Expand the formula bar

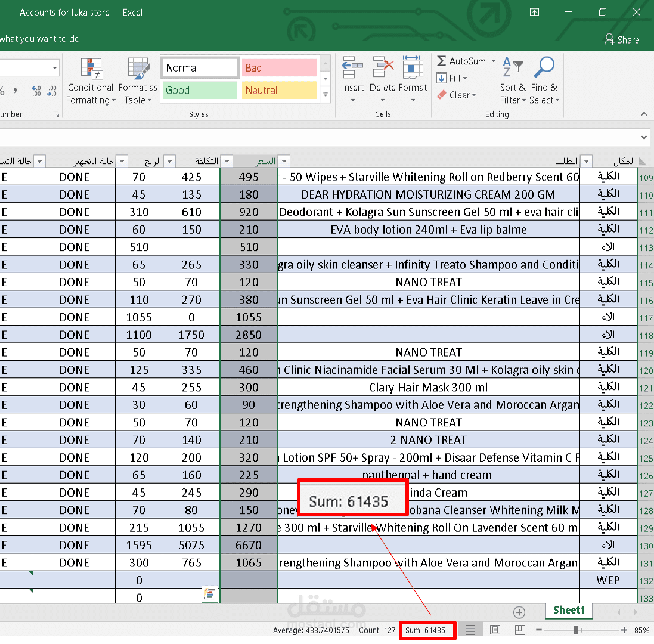click(x=644, y=137)
